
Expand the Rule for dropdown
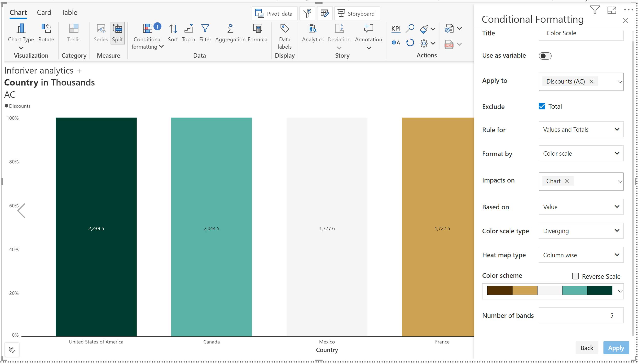coord(581,129)
